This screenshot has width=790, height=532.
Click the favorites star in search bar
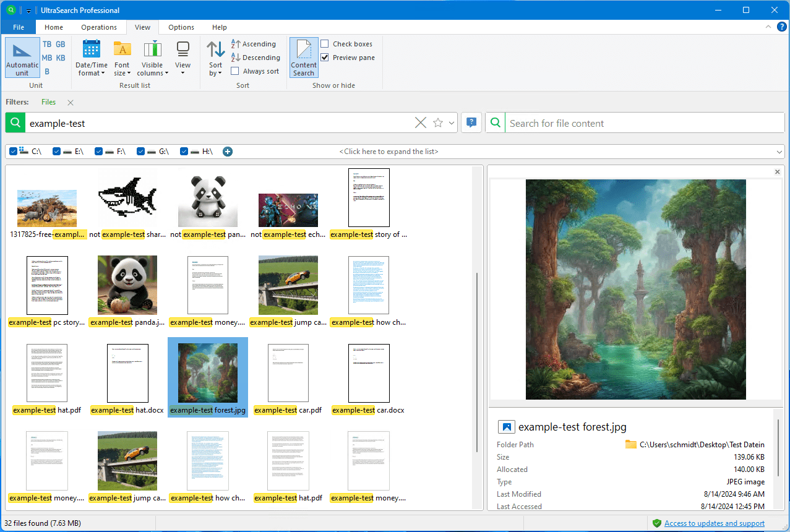tap(438, 123)
